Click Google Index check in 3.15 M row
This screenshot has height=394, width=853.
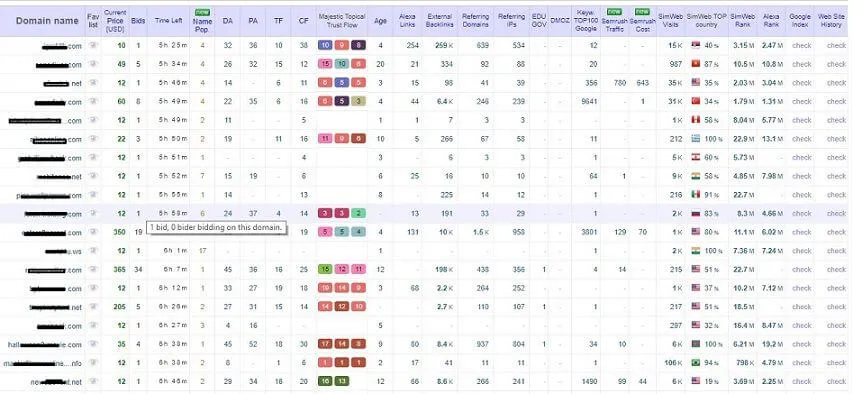(x=801, y=46)
